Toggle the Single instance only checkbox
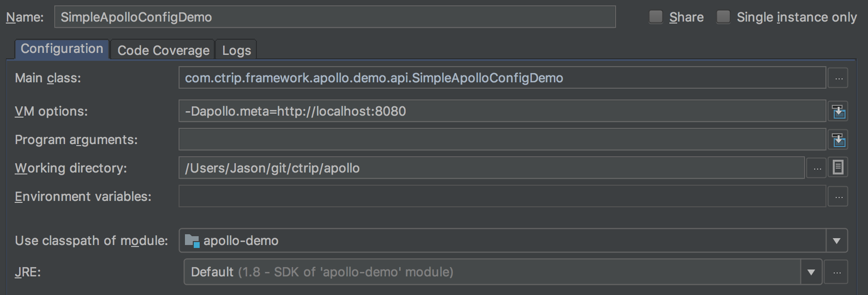 pos(723,17)
